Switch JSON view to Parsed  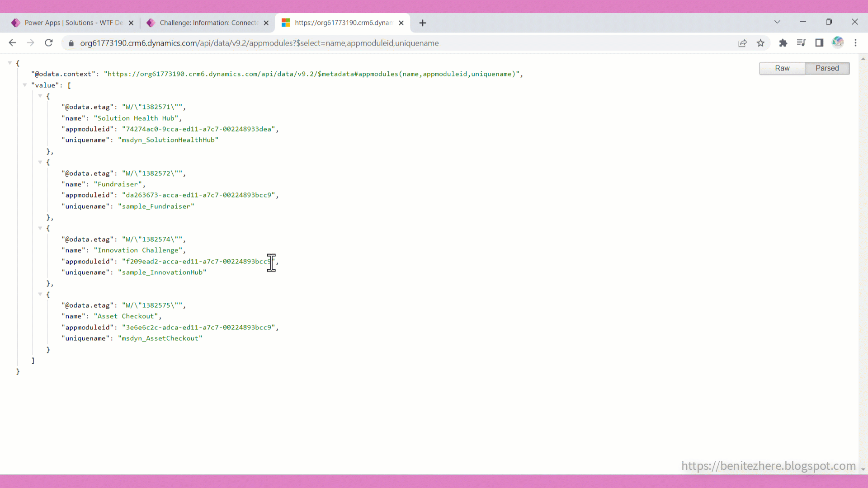point(827,68)
